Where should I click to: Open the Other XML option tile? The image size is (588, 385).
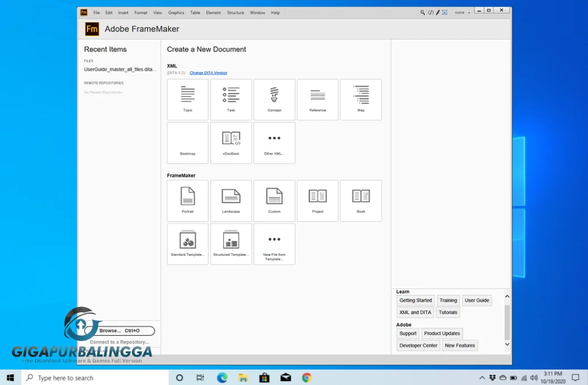pos(274,143)
